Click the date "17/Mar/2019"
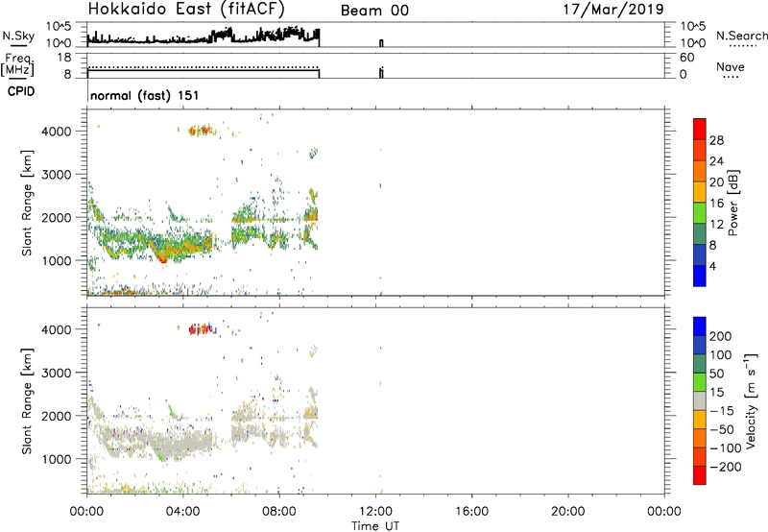 (x=613, y=10)
